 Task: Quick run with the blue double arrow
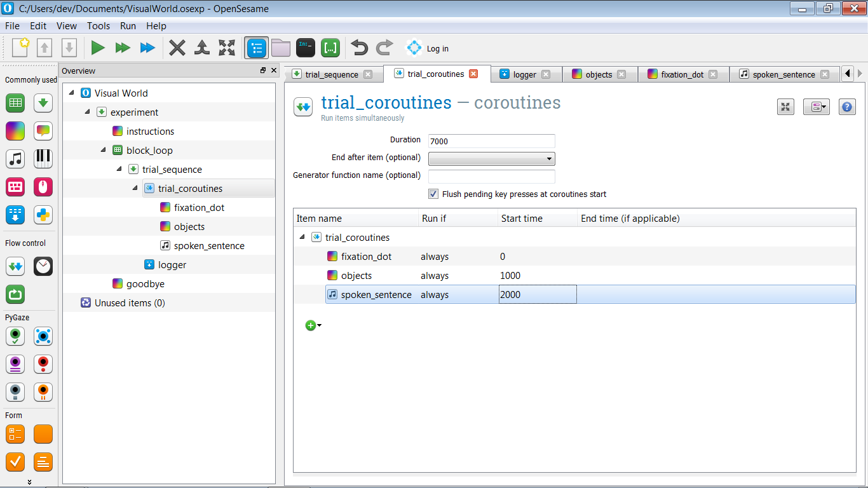(147, 48)
